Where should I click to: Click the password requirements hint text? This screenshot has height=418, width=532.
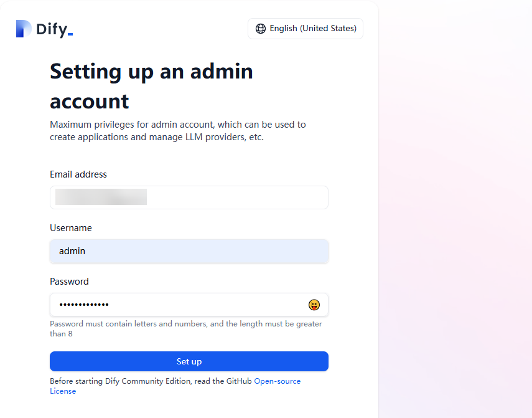point(186,329)
